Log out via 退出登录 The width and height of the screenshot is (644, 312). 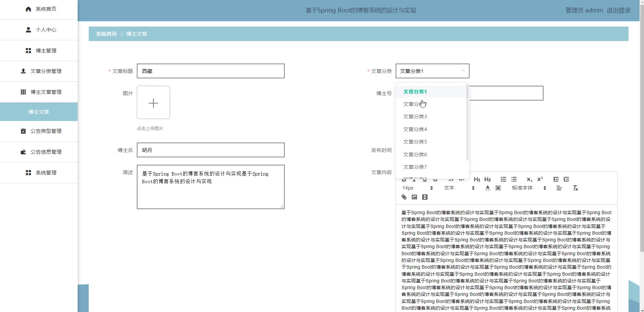click(618, 10)
